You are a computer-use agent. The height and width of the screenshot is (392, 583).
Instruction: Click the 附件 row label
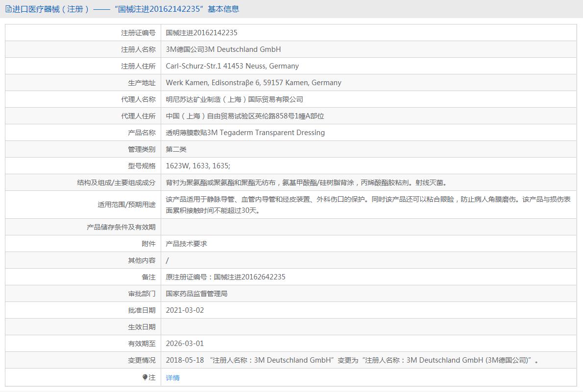point(149,244)
